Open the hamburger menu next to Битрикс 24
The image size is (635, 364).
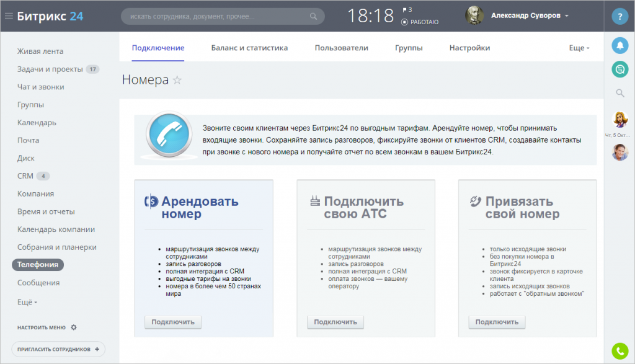point(9,16)
